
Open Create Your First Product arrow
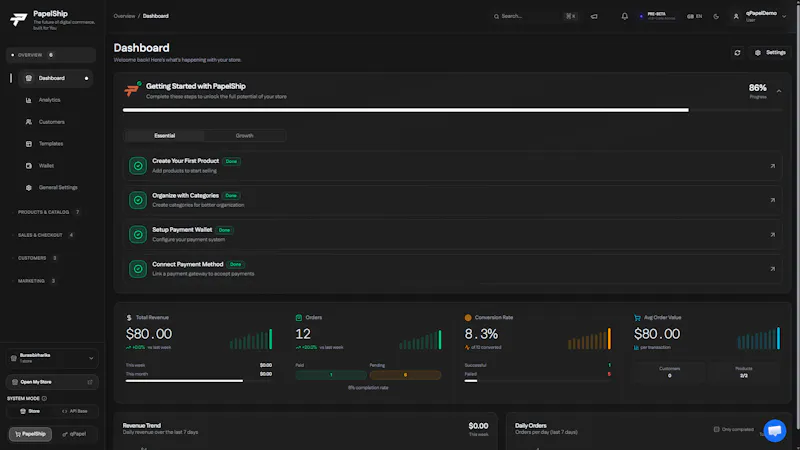772,166
